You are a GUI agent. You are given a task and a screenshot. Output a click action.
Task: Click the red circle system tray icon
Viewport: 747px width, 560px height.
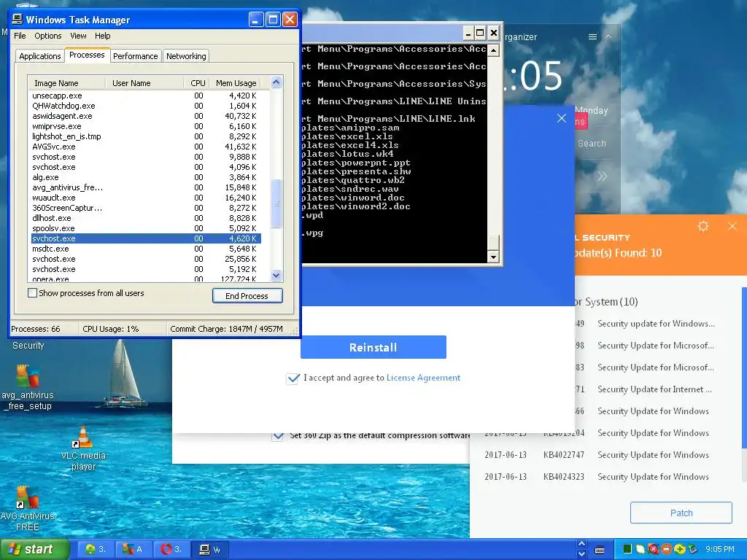click(x=653, y=549)
